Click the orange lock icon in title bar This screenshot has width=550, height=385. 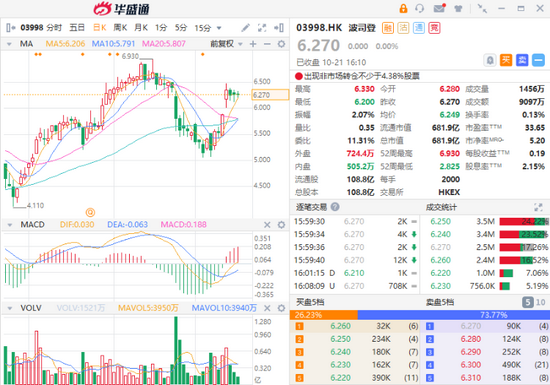point(403,8)
